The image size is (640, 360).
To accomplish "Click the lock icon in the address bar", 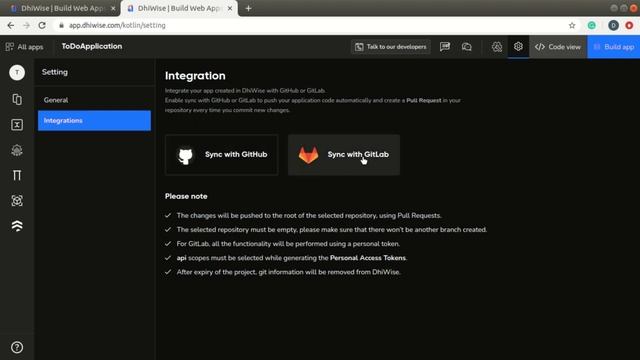I will click(61, 25).
